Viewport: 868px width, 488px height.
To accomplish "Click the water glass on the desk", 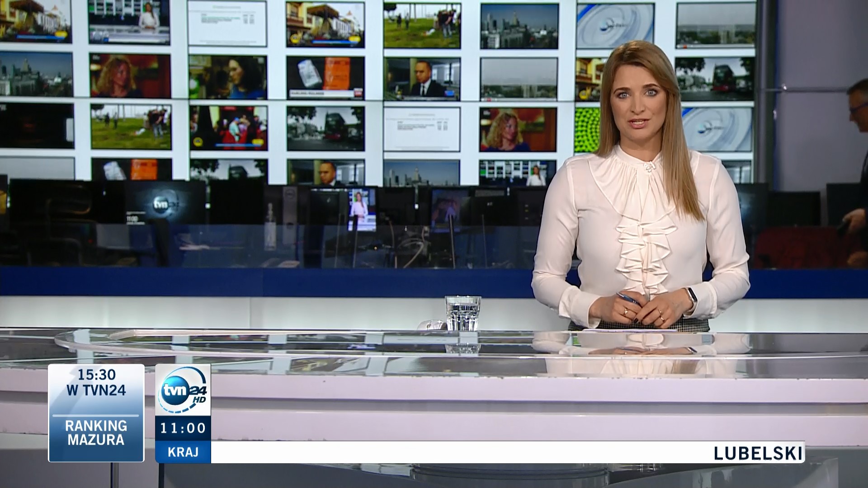I will click(x=462, y=313).
